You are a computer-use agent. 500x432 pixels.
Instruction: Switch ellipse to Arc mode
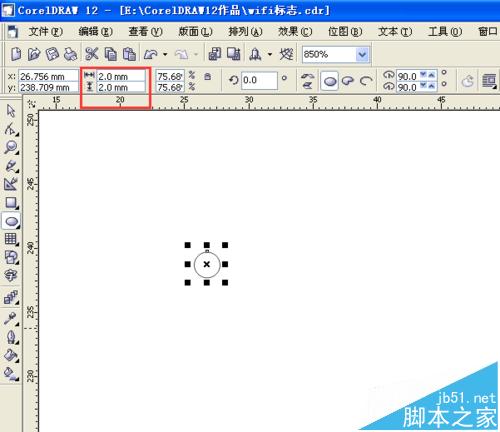tap(366, 81)
